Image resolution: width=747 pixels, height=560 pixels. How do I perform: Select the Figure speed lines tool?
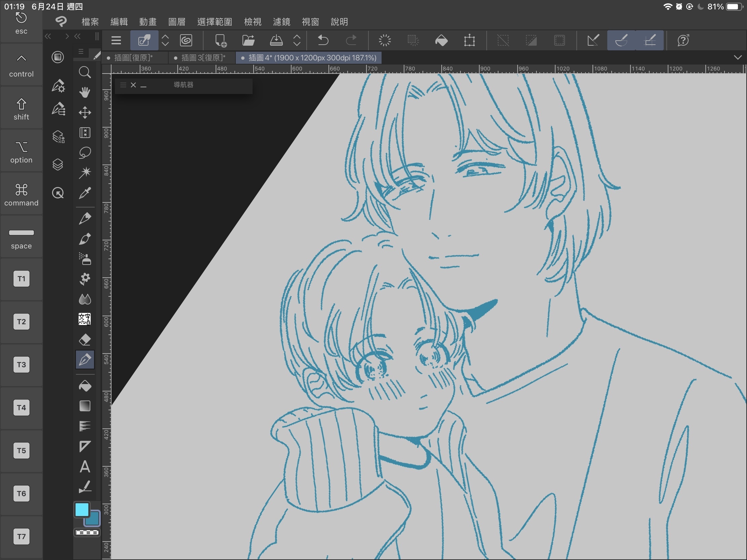coord(85,426)
